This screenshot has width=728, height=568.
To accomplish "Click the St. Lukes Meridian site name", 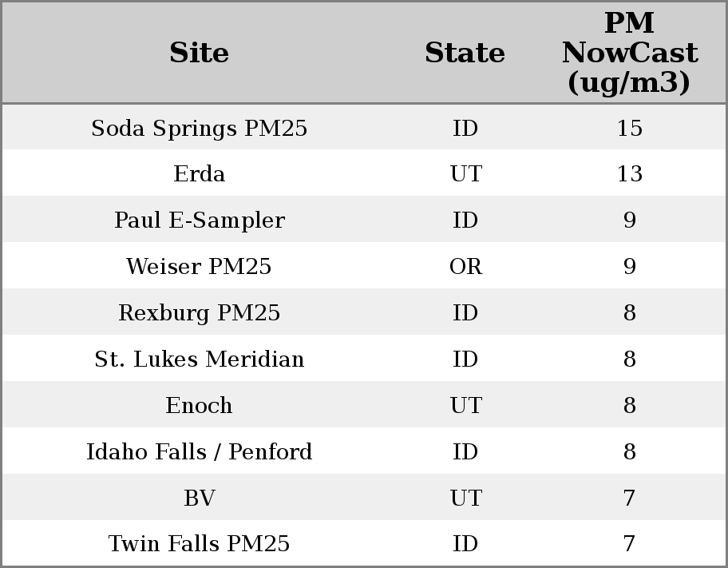I will tap(199, 359).
